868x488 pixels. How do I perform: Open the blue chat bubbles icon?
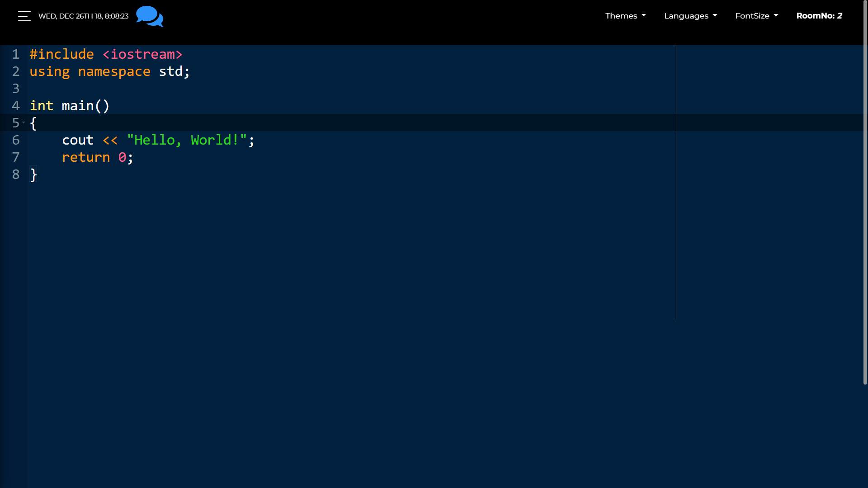pos(150,16)
